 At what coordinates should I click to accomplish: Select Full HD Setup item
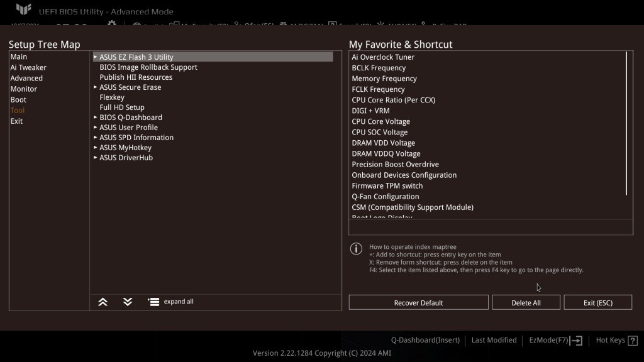click(122, 107)
